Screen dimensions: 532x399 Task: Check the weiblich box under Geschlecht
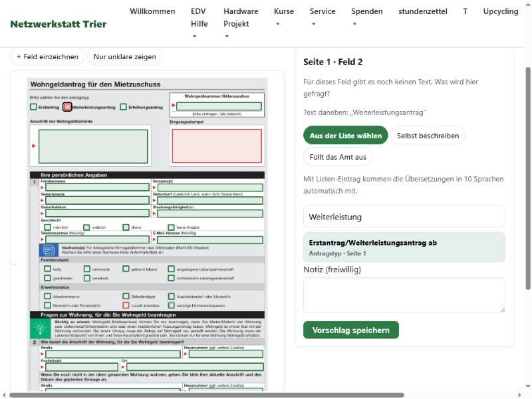pyautogui.click(x=86, y=227)
